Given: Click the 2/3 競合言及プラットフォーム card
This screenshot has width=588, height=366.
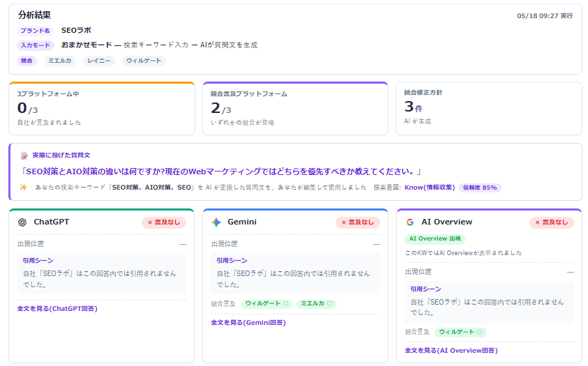Looking at the screenshot, I should [x=295, y=108].
